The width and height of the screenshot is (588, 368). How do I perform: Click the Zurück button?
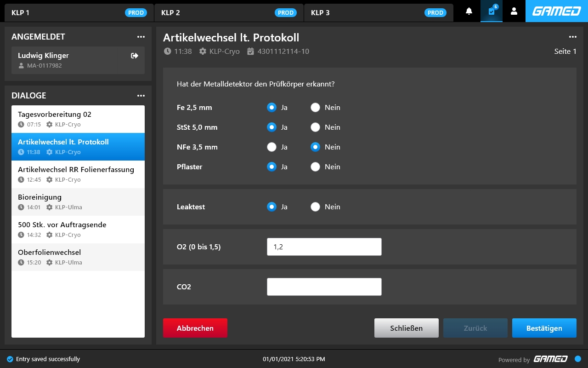475,328
